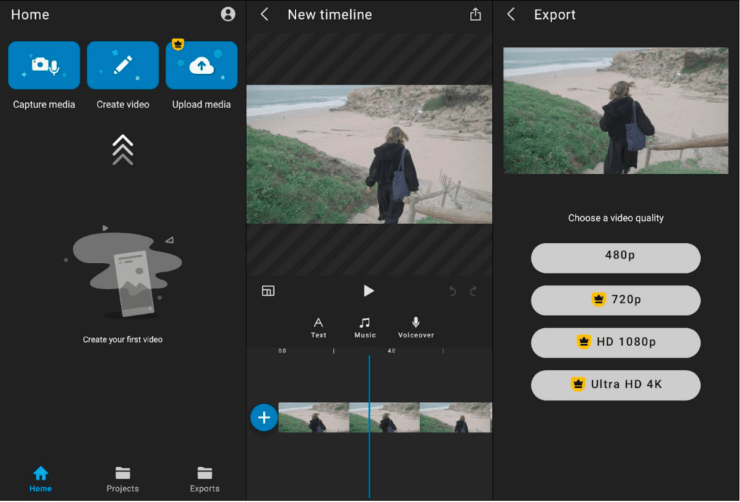Tap the Capture media button
The image size is (740, 502).
coord(43,65)
